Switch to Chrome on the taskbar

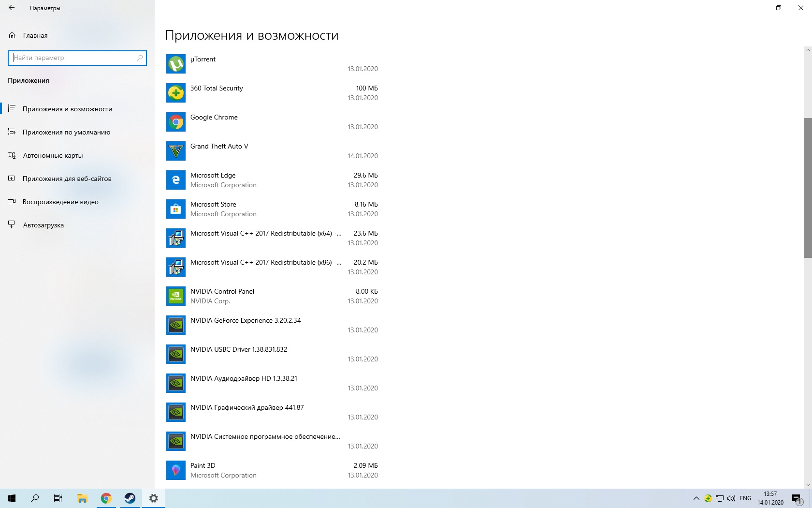point(106,498)
